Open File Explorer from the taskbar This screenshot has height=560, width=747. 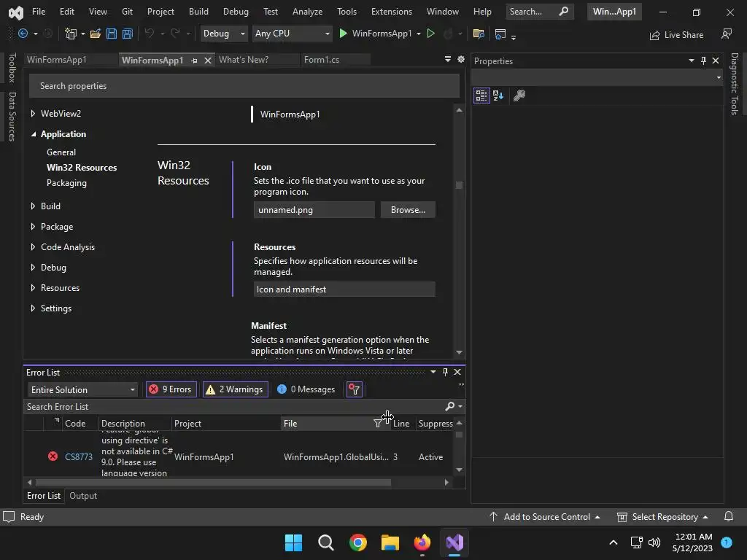click(390, 542)
